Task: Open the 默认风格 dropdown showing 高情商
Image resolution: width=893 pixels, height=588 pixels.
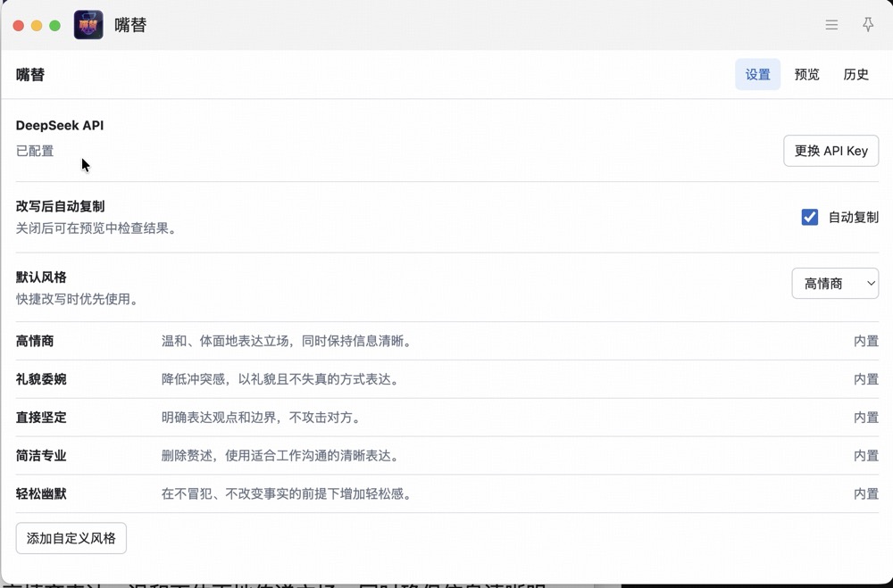Action: coord(835,283)
